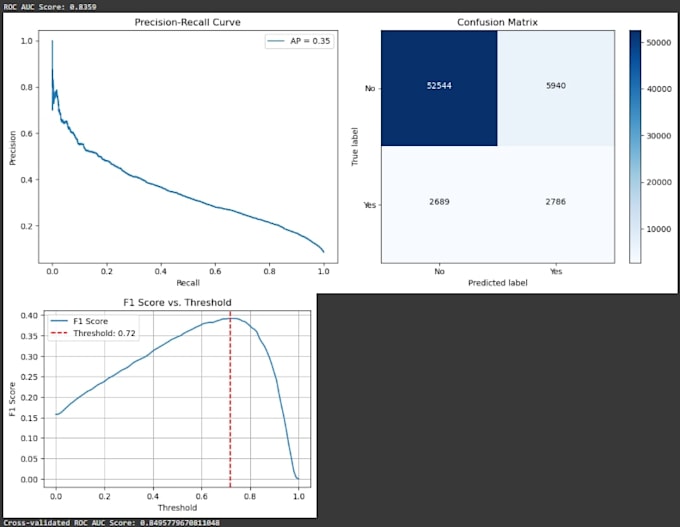Screen dimensions: 680x527
Task: Click the 50000 colorbar tick label
Action: tap(659, 43)
